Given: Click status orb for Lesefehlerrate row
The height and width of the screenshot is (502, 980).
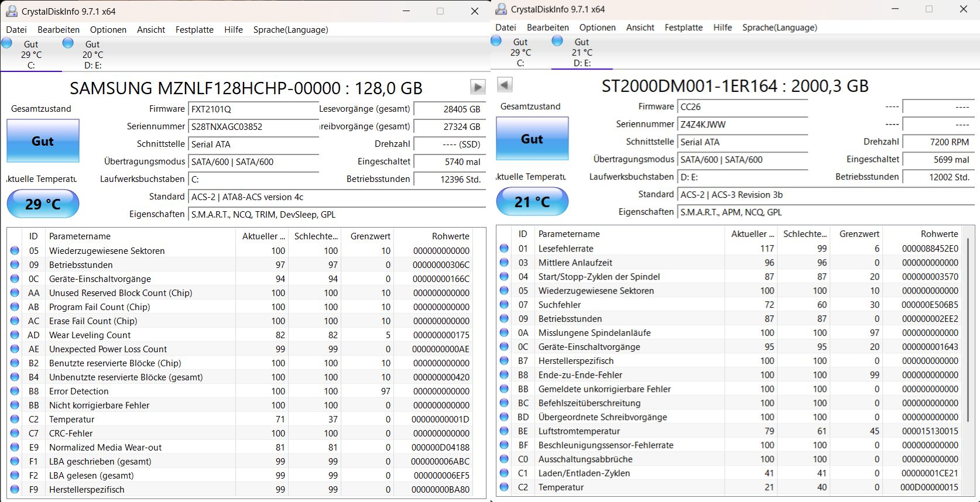Looking at the screenshot, I should [x=504, y=248].
